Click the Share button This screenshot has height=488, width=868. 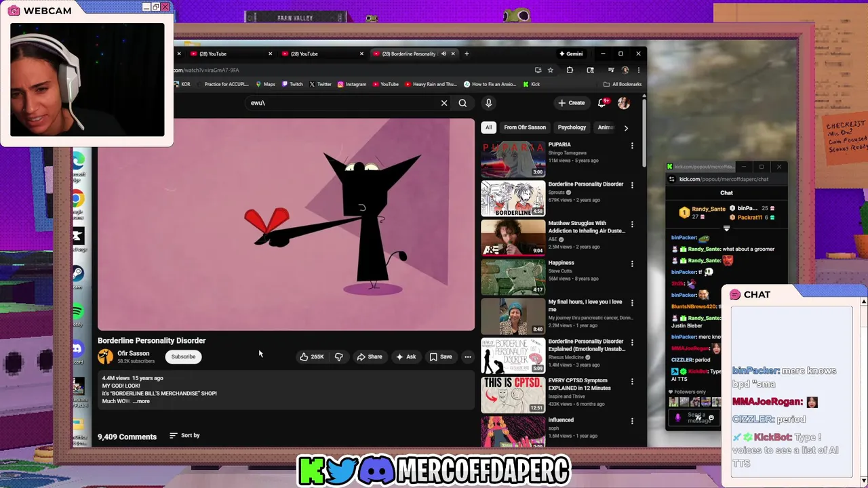[x=370, y=357]
